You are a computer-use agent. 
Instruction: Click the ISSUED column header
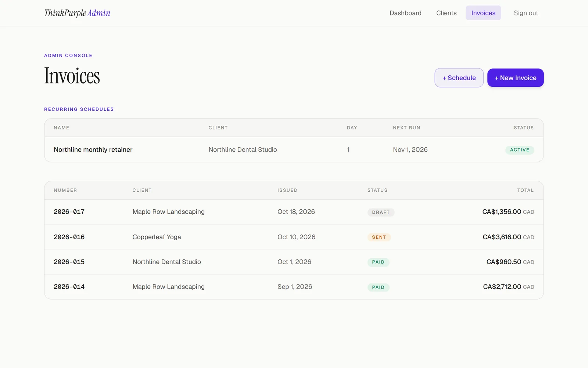tap(287, 190)
